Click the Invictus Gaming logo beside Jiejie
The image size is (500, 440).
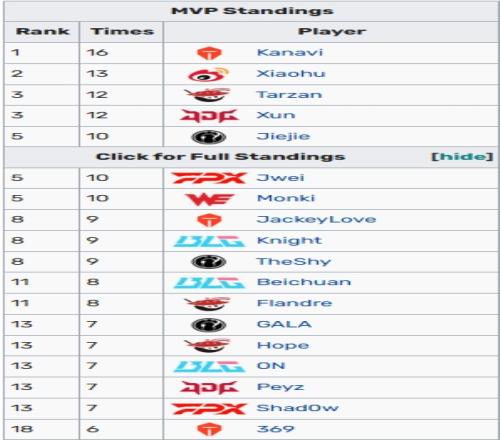pyautogui.click(x=209, y=137)
